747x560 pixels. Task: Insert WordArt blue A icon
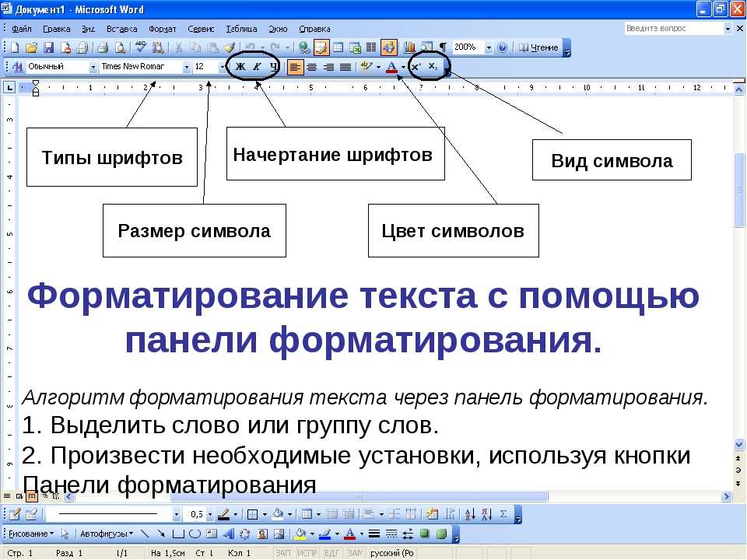point(229,534)
